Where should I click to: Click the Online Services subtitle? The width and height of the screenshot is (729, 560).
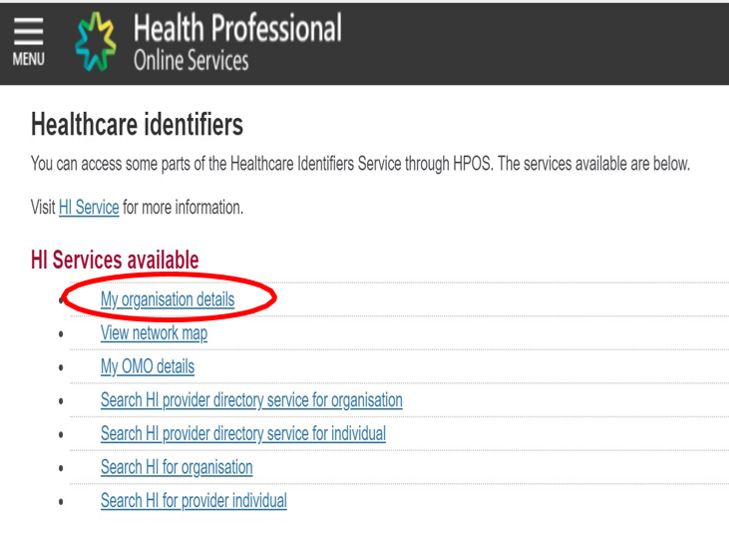click(191, 61)
